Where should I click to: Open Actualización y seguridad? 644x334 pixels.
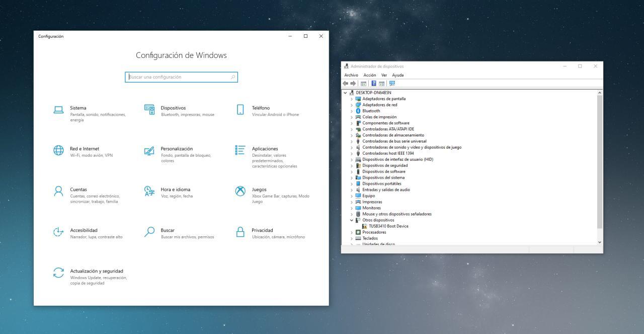click(91, 277)
